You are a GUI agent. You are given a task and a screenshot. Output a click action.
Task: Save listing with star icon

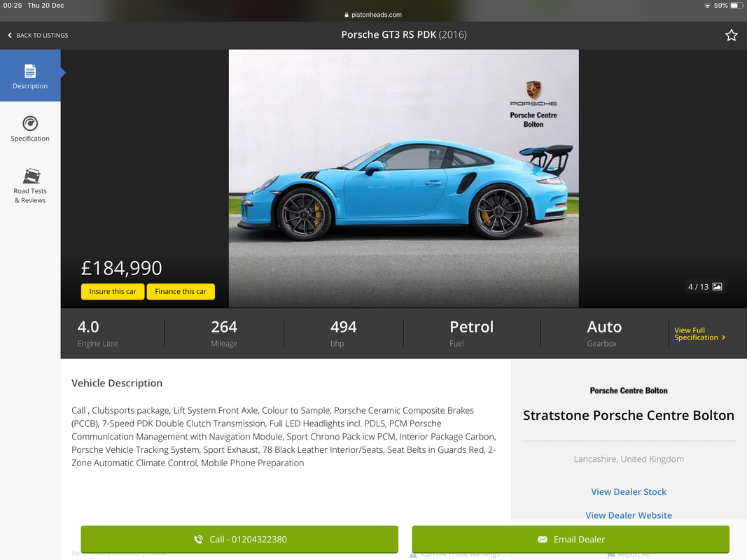click(732, 35)
